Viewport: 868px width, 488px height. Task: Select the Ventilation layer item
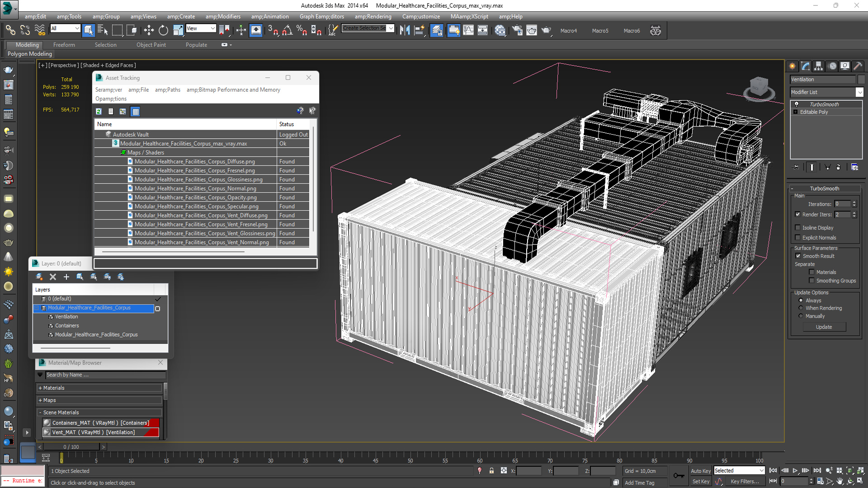point(66,317)
